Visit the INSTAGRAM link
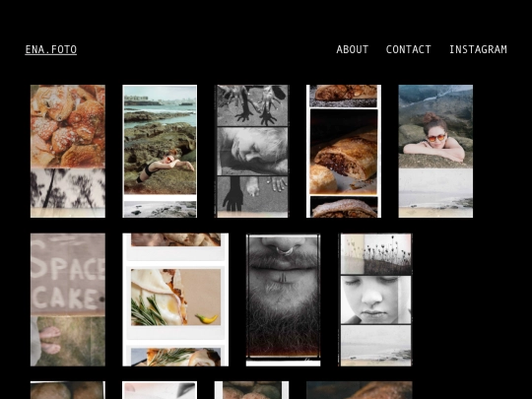The width and height of the screenshot is (532, 399). click(478, 49)
